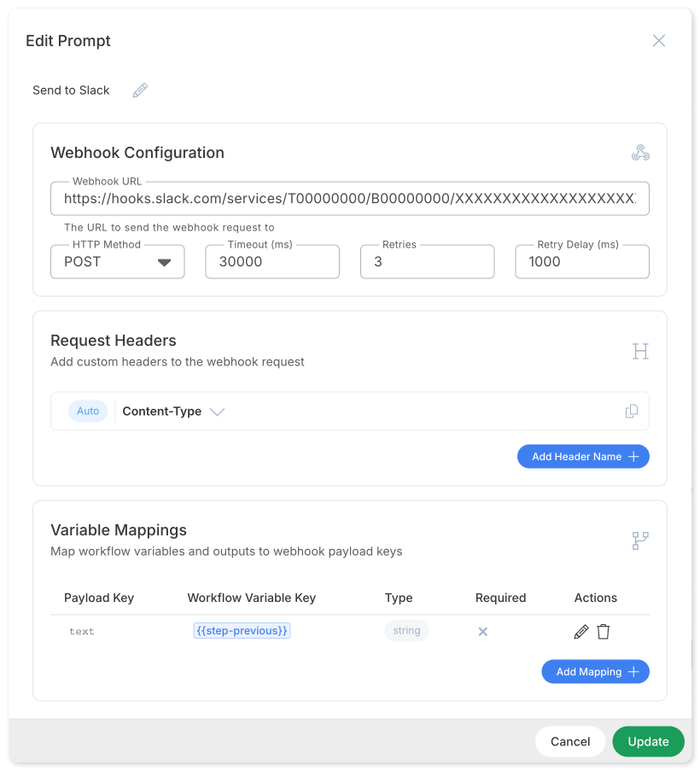Viewport: 700px width, 771px height.
Task: Click the Timeout (ms) field
Action: pyautogui.click(x=271, y=261)
